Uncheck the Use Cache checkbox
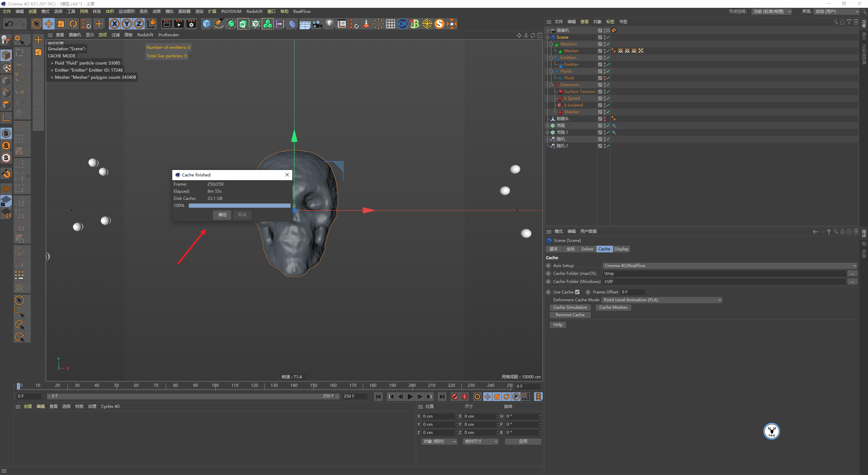Viewport: 868px width, 475px height. tap(577, 292)
